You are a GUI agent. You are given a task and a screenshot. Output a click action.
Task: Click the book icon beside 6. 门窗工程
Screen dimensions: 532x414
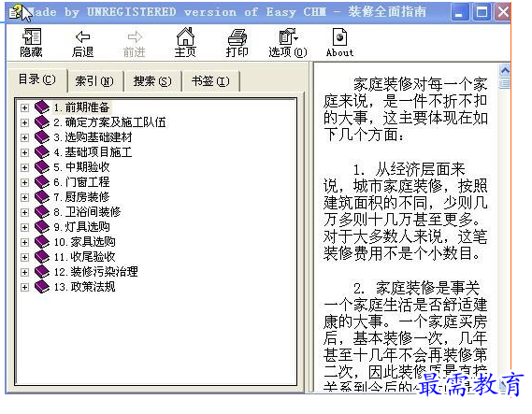tap(42, 181)
